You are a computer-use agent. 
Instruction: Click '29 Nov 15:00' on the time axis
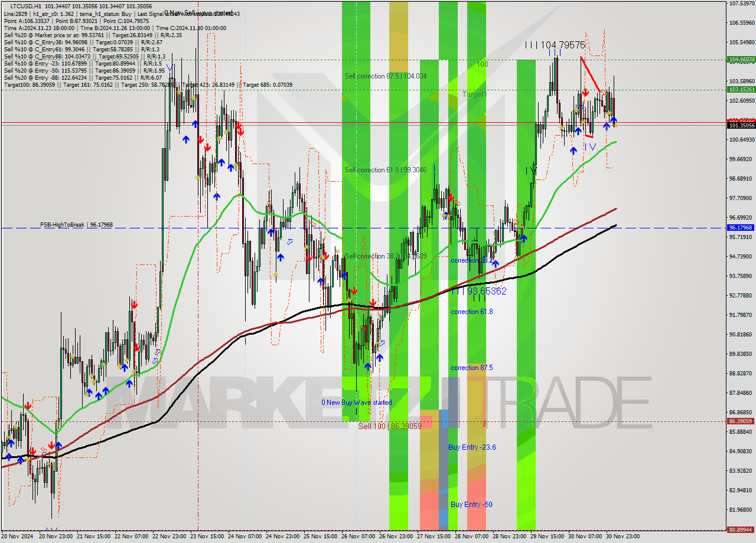tap(548, 537)
